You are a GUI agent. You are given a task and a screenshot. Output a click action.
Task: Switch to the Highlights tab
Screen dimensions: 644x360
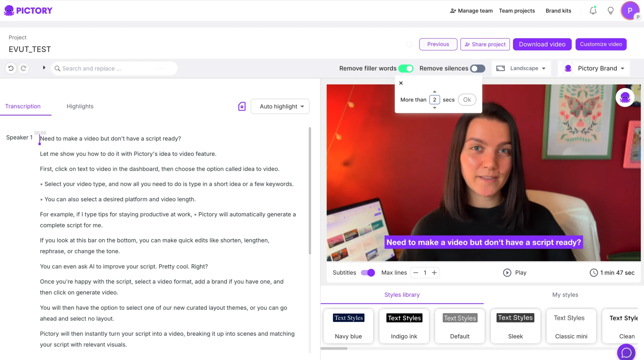80,106
